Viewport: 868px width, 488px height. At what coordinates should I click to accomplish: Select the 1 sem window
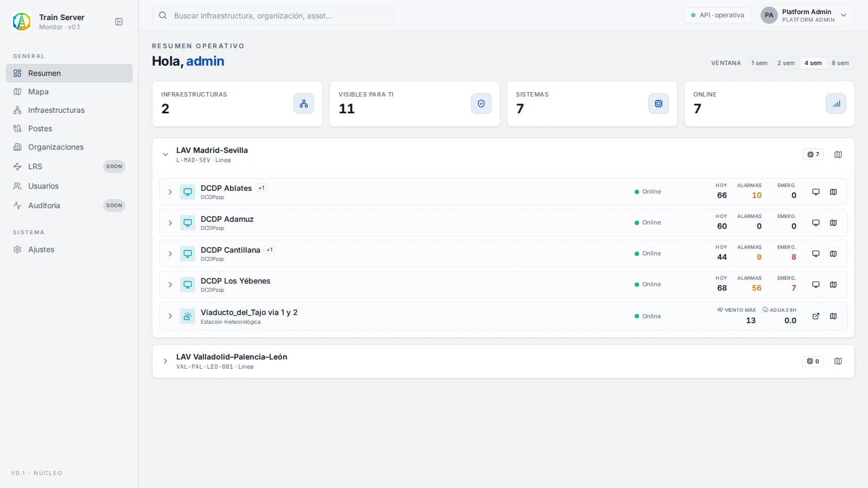click(x=759, y=63)
